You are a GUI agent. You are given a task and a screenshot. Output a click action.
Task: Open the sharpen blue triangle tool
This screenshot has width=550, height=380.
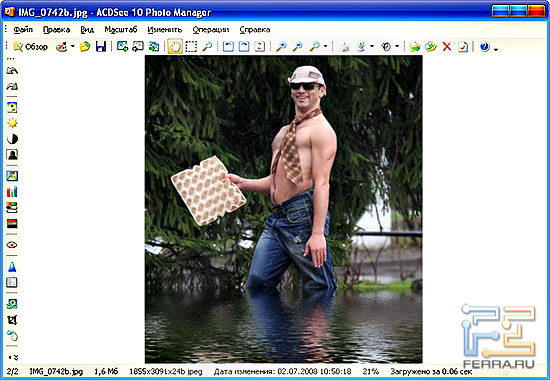(x=12, y=267)
